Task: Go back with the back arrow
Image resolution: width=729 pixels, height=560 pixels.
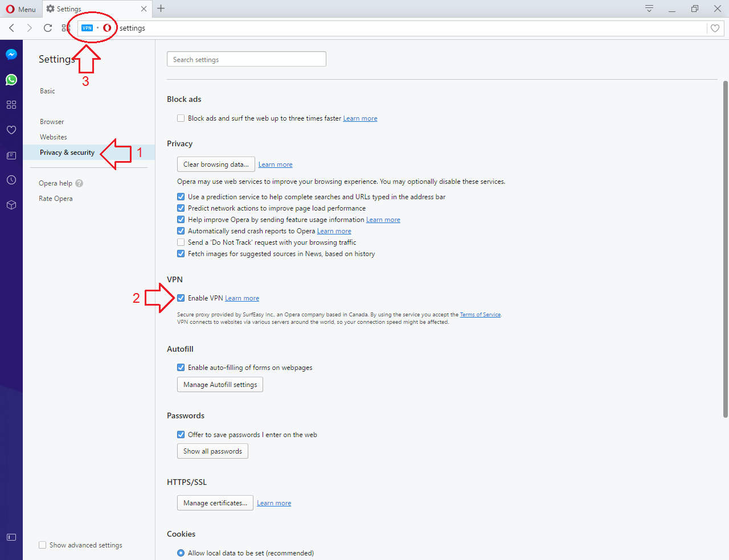Action: click(12, 28)
